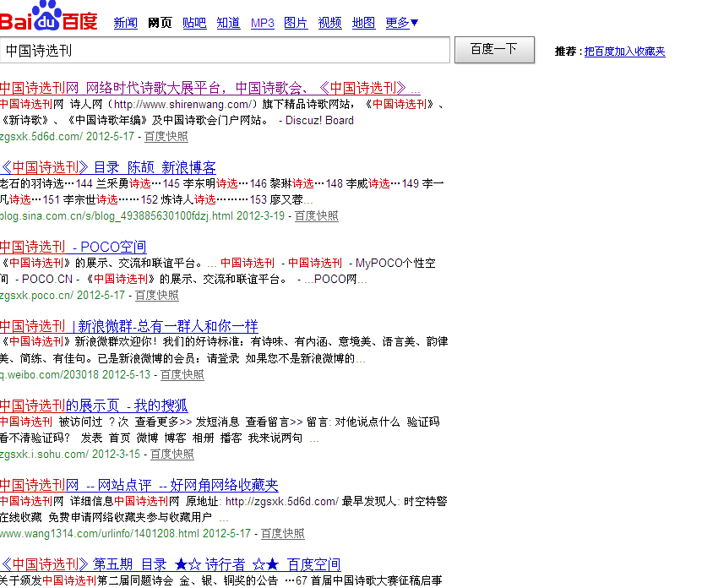Screen dimensions: 702x588
Task: Go to the 地图 tab
Action: click(363, 23)
